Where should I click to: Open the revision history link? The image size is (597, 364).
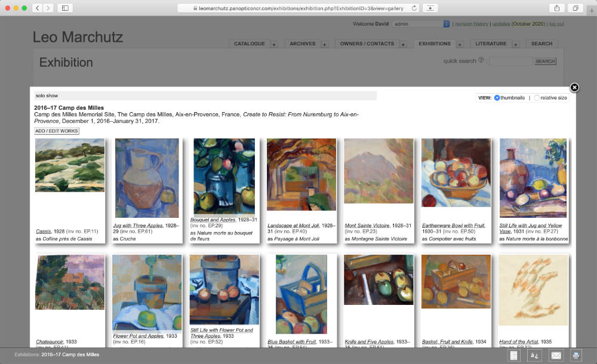click(472, 24)
